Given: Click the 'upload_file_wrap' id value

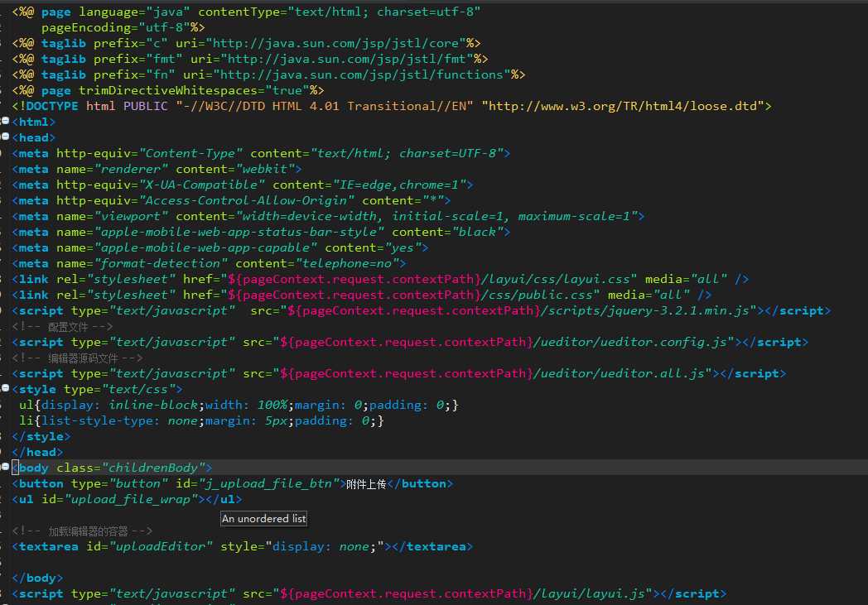Looking at the screenshot, I should [x=131, y=500].
